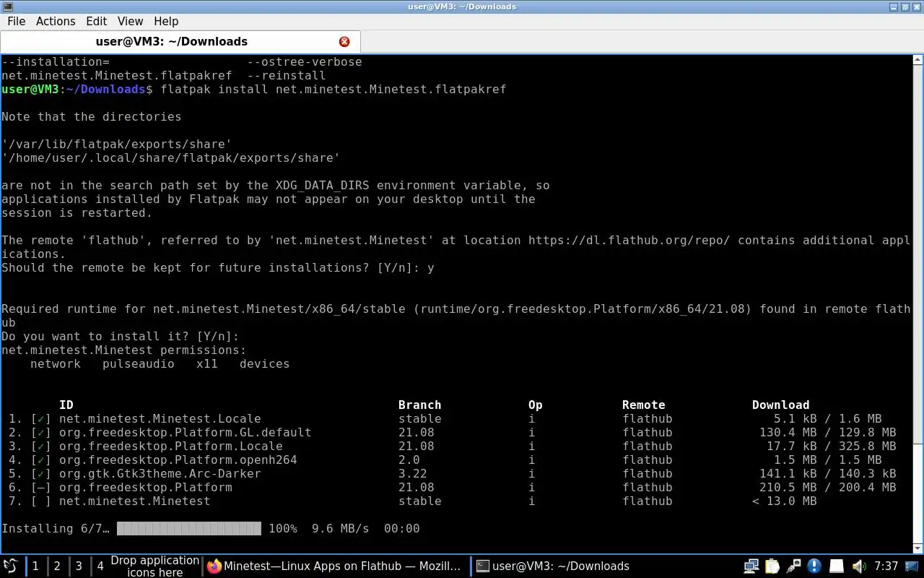Click 'Do you want to install it? [Y/n]:'
Viewport: 924px width, 578px height.
[120, 336]
